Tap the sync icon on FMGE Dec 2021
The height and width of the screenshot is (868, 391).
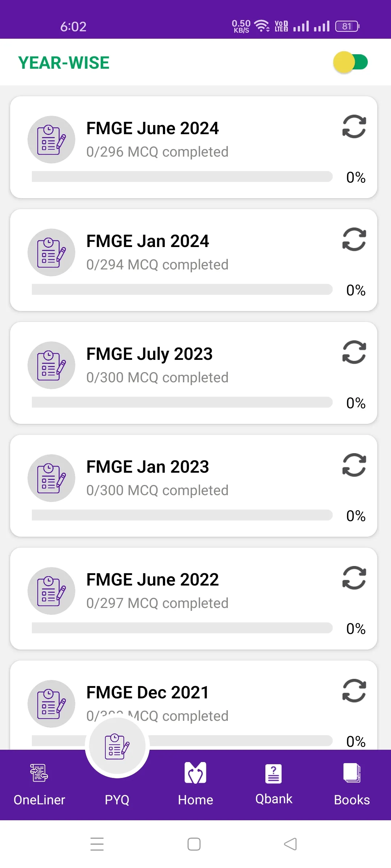(x=354, y=691)
